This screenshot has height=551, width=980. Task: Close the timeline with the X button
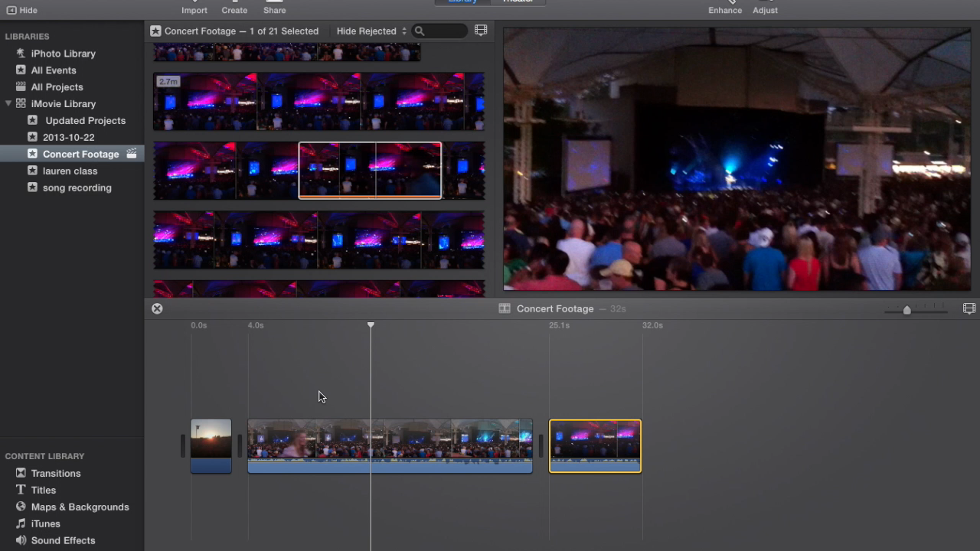tap(157, 308)
